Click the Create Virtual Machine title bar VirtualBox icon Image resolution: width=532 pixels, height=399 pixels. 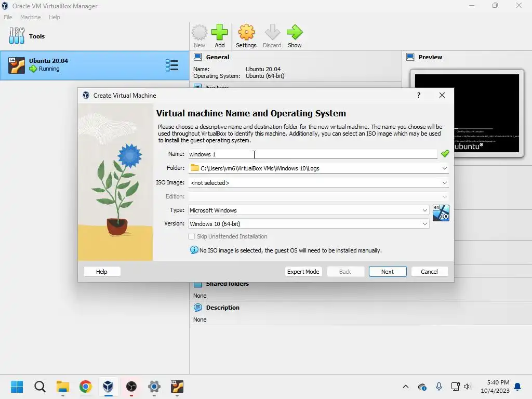[86, 96]
